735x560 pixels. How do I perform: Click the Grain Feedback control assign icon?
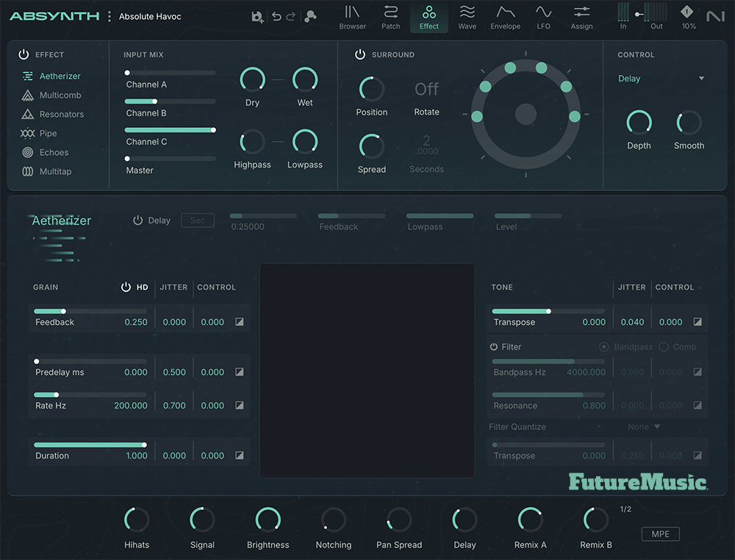click(x=240, y=321)
